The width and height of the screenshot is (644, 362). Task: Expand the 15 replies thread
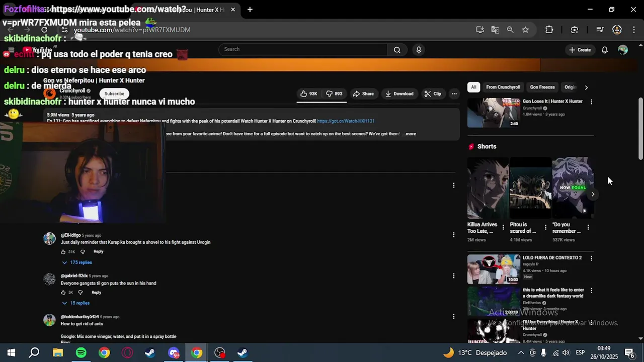(76, 303)
